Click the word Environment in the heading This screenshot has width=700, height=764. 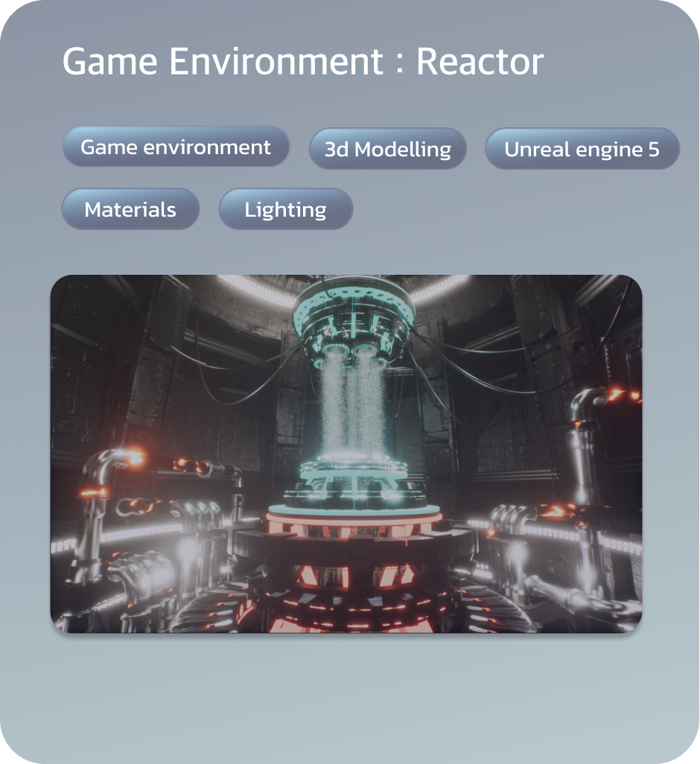276,62
